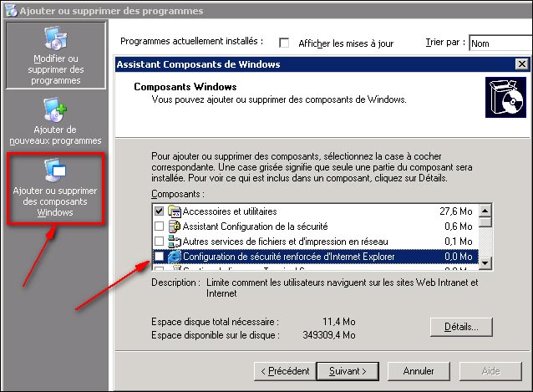This screenshot has width=533, height=392.
Task: Click the components list scroll up arrow
Action: coord(485,211)
